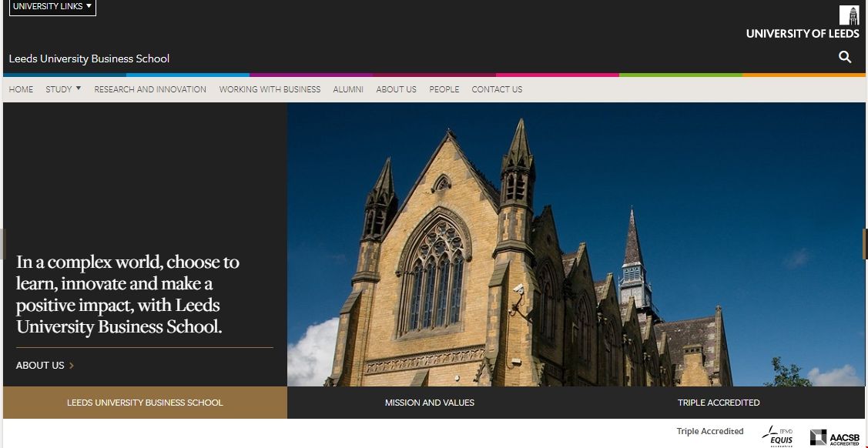Click the AACSB accredited logo
Screen dimensions: 868x448
point(835,437)
